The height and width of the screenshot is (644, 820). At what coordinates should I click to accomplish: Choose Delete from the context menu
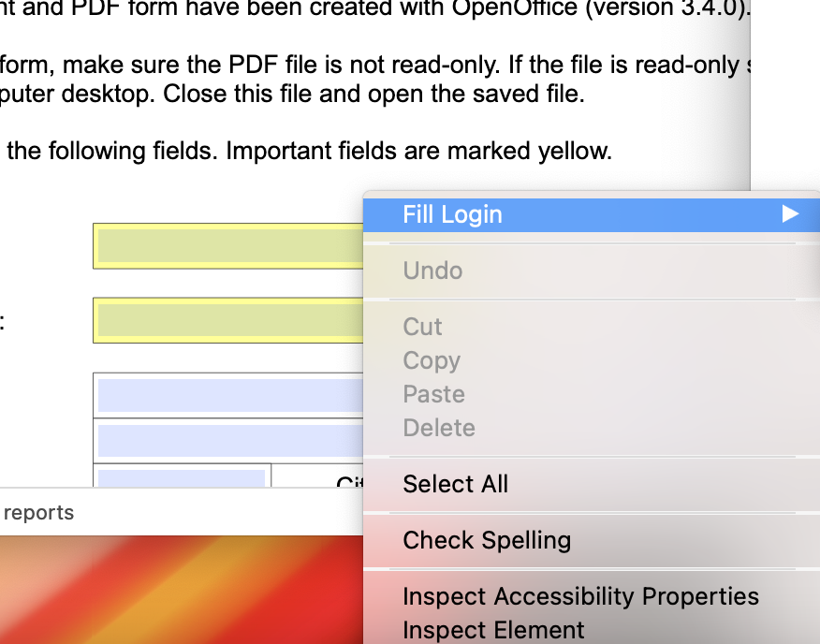pos(439,428)
